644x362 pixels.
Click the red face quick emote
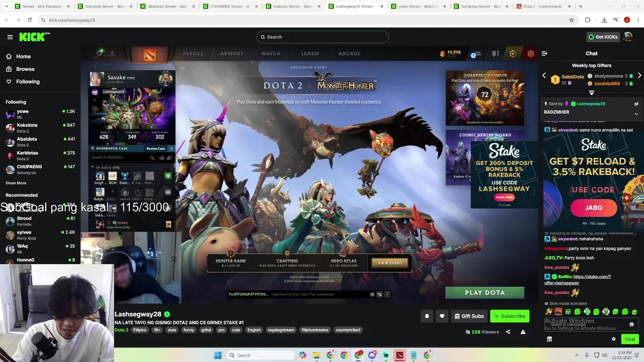558,312
